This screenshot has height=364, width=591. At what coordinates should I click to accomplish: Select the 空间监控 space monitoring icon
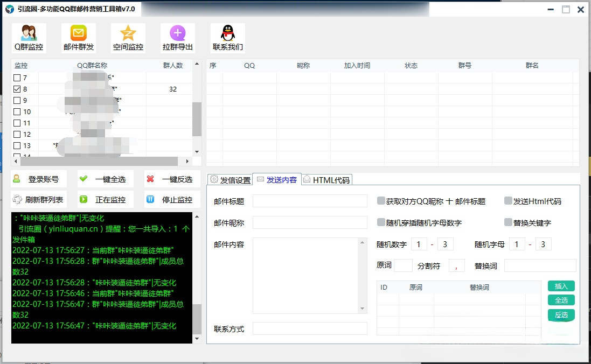click(128, 38)
